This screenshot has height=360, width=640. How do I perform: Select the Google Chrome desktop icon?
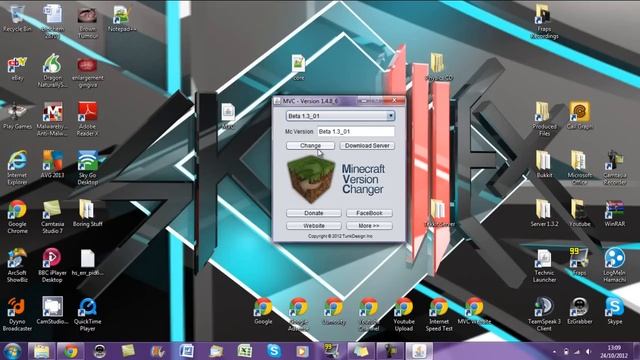click(17, 216)
